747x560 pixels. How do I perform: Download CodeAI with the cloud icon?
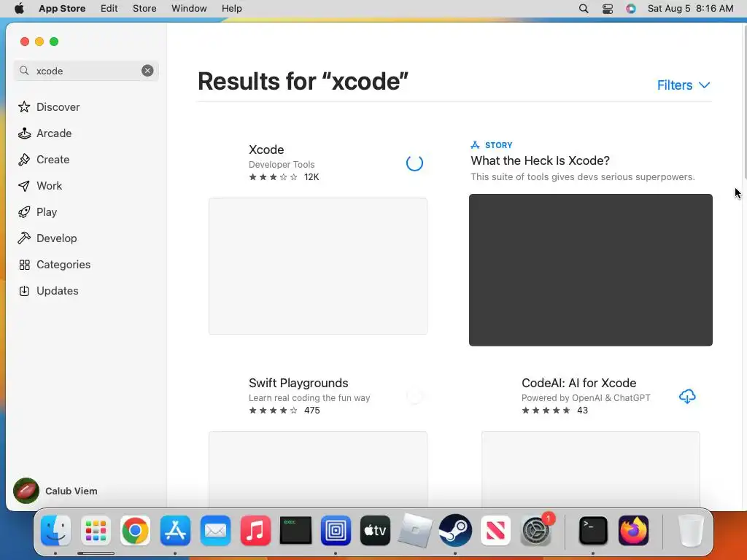pyautogui.click(x=687, y=396)
